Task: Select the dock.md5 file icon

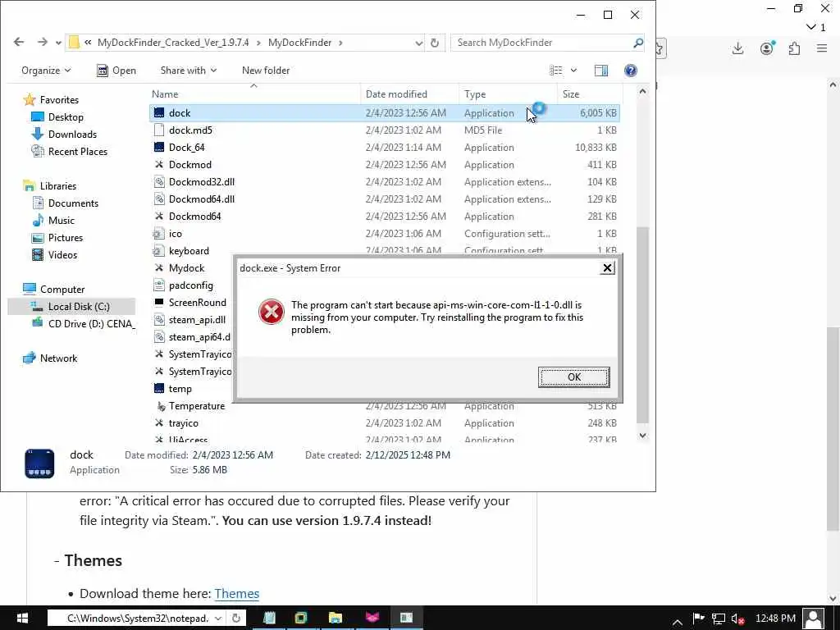Action: [x=159, y=130]
